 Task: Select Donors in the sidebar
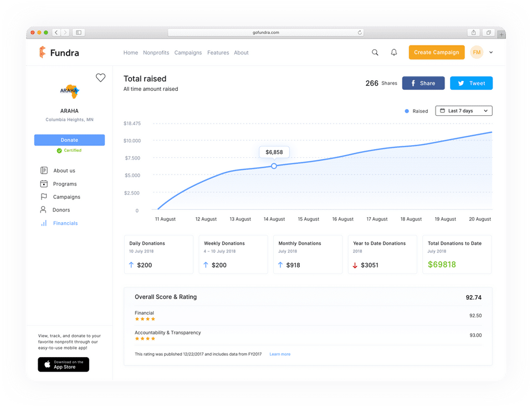[x=55, y=210]
